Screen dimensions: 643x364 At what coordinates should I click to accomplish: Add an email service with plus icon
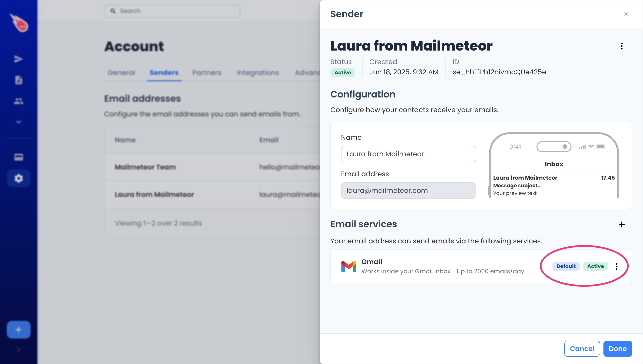(x=622, y=224)
